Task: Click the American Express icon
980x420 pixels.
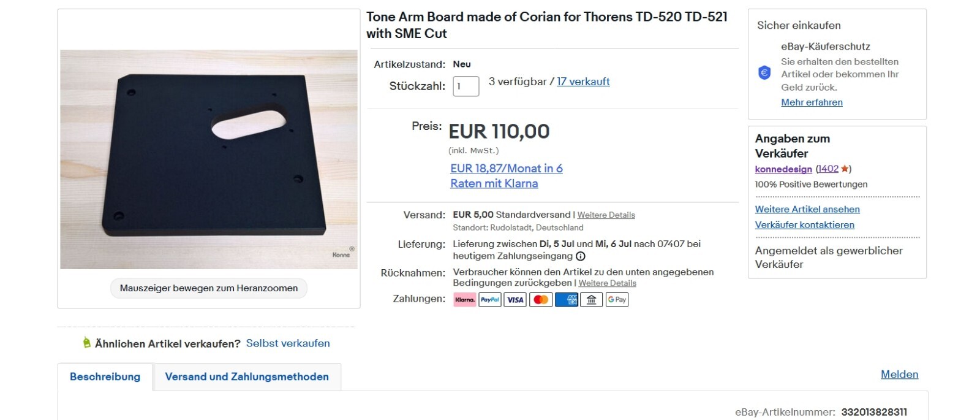Action: 567,300
